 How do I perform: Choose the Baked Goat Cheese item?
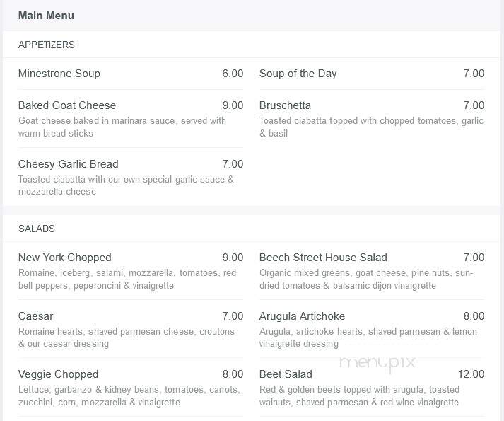(x=67, y=105)
